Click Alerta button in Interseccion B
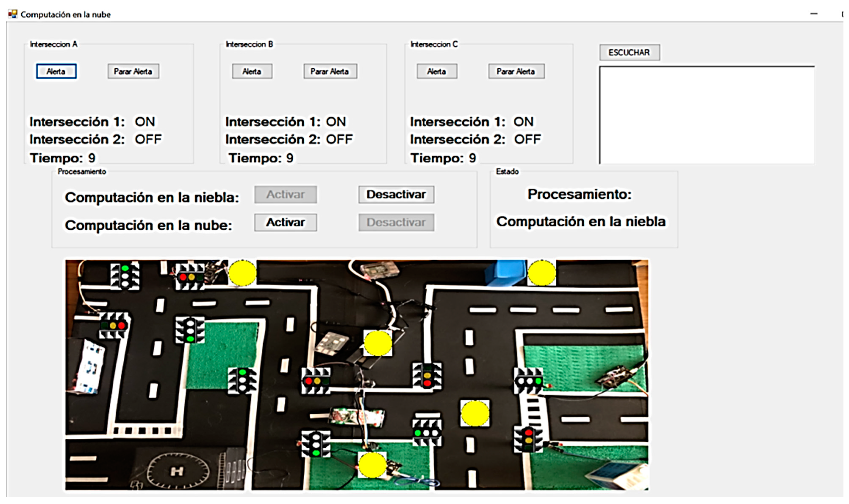Viewport: 849px width, 504px height. [252, 71]
